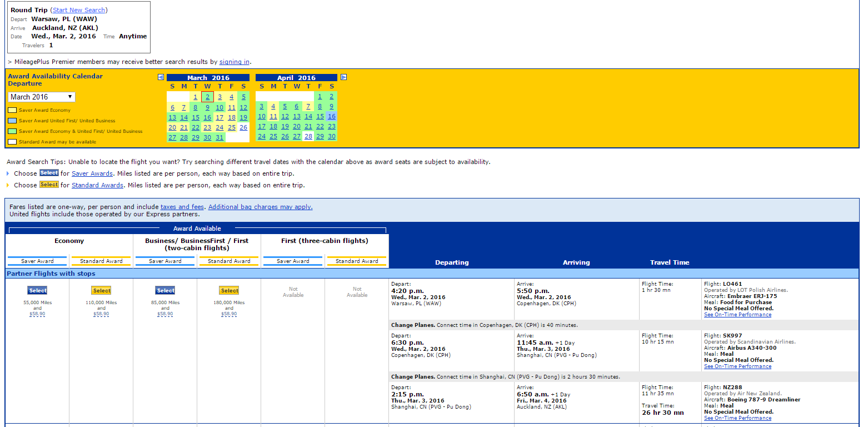Viewport: 868px width, 427px height.
Task: Select March 17 in the calendar
Action: click(220, 117)
